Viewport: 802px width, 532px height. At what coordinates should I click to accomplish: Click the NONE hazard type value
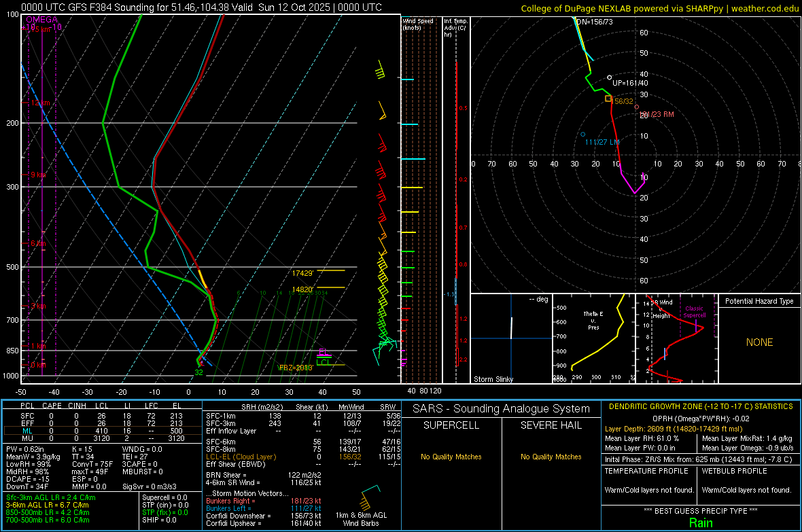759,342
